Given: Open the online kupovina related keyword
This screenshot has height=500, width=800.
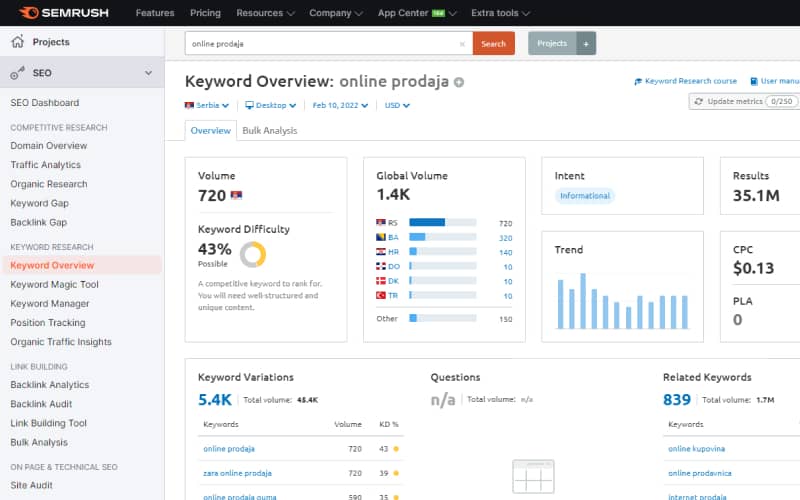Looking at the screenshot, I should [x=696, y=449].
